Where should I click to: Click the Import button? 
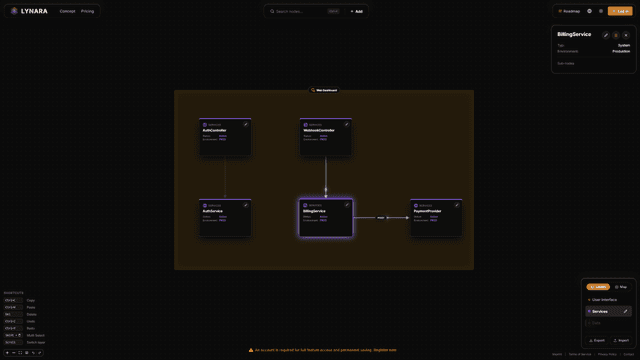621,340
